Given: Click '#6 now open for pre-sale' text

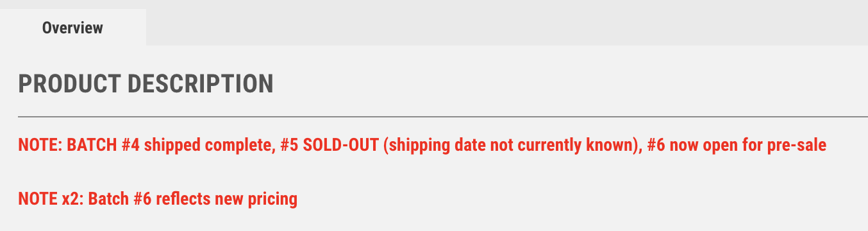Looking at the screenshot, I should [737, 146].
